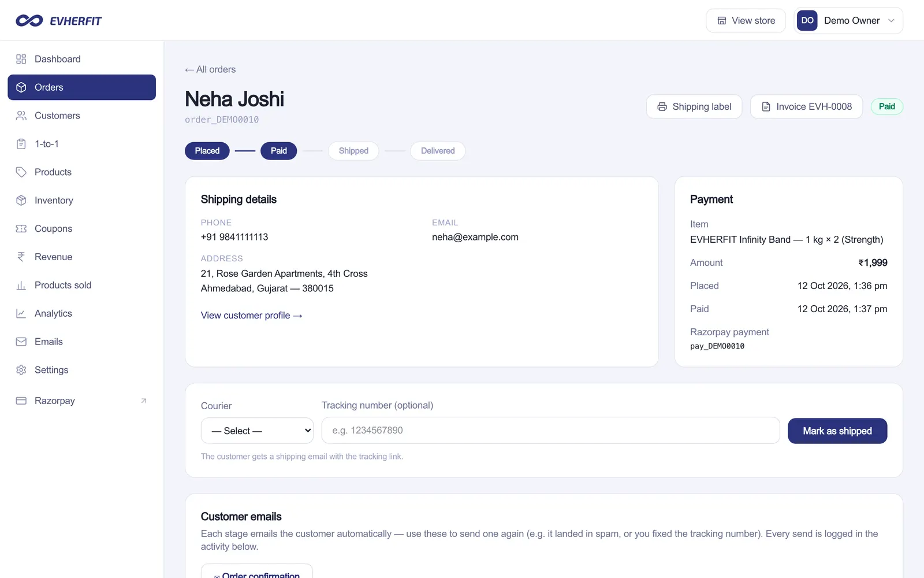Click the Customers people icon
This screenshot has height=578, width=924.
pos(21,116)
